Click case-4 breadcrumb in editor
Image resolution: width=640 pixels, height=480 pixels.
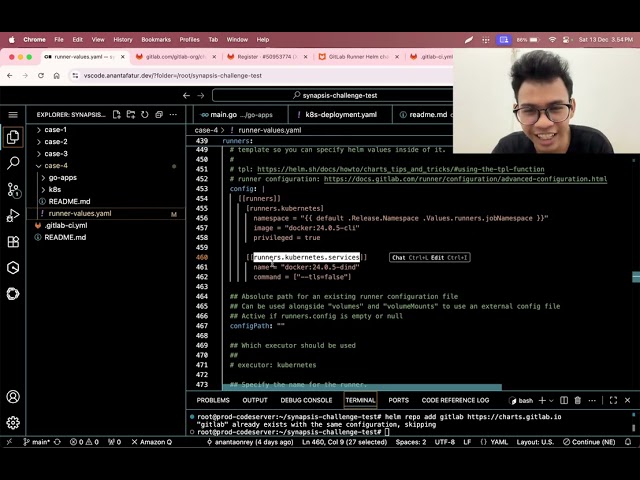pyautogui.click(x=206, y=130)
